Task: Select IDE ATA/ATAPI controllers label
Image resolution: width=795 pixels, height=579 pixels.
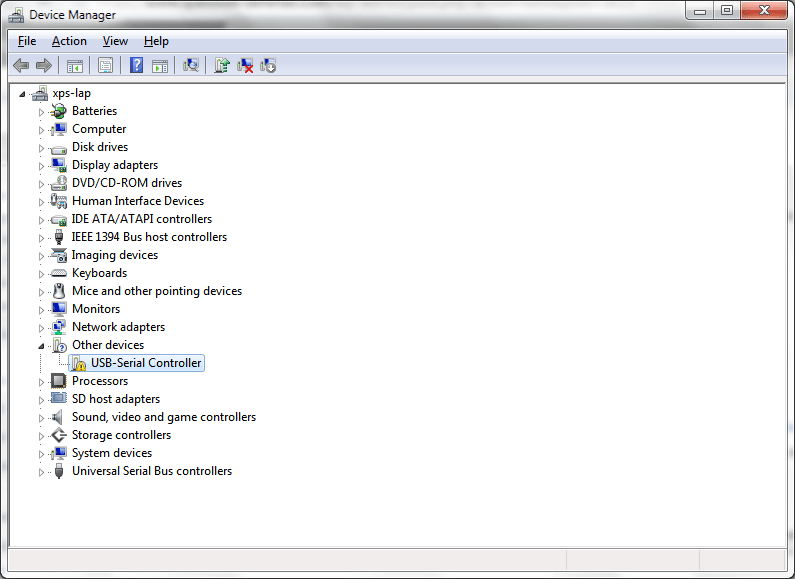Action: click(x=141, y=219)
